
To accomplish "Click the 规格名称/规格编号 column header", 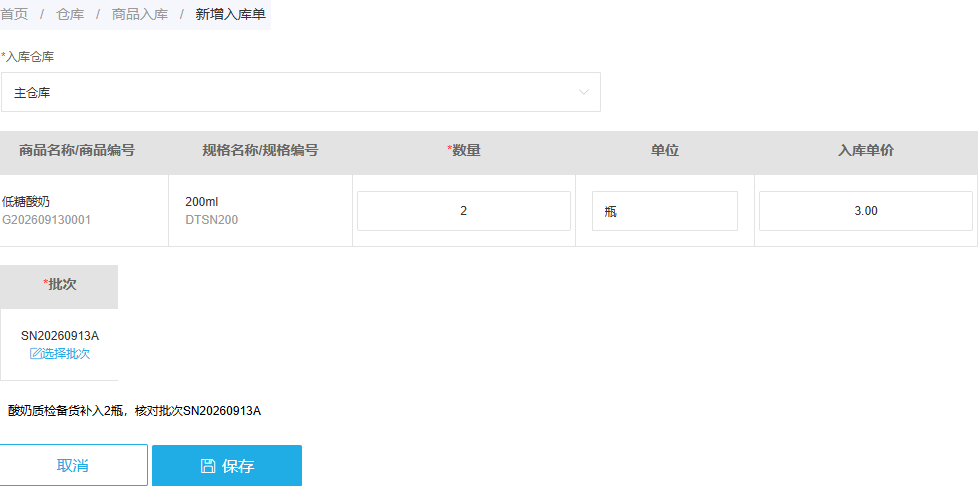I will (260, 150).
